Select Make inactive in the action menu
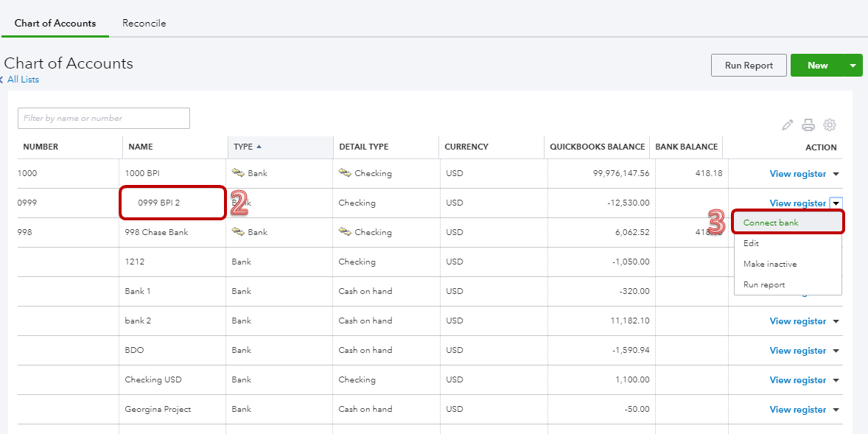Image resolution: width=868 pixels, height=434 pixels. tap(788, 264)
